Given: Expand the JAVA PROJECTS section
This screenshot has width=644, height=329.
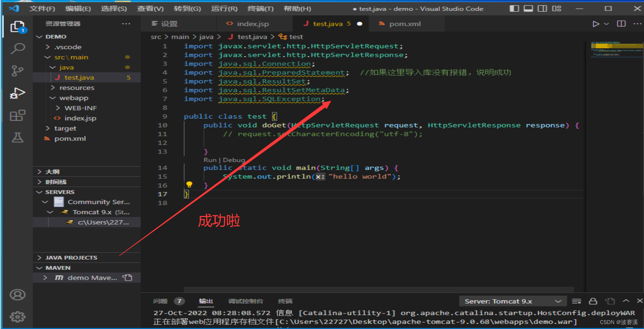Looking at the screenshot, I should coord(87,257).
